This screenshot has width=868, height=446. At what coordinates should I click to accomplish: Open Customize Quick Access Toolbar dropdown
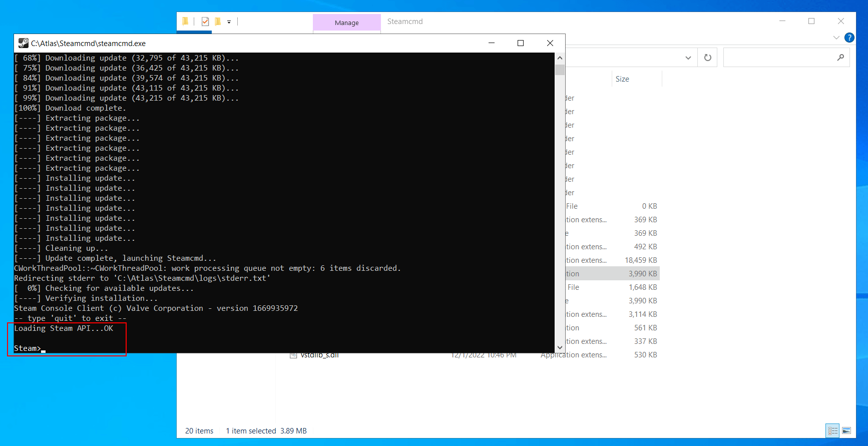click(229, 22)
